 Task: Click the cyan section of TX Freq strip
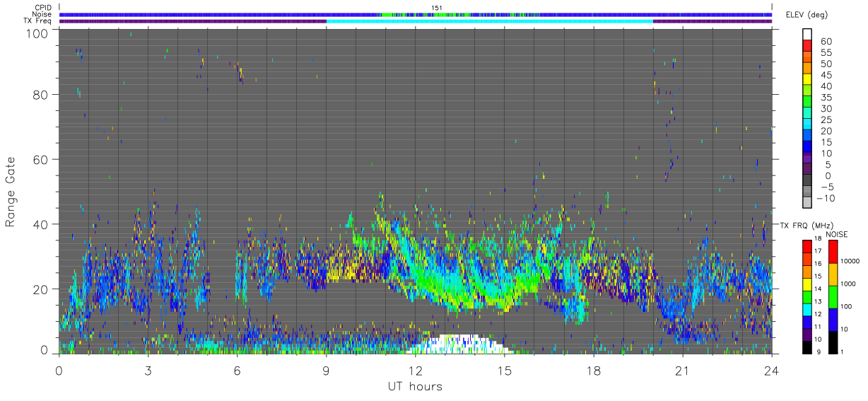coord(489,21)
